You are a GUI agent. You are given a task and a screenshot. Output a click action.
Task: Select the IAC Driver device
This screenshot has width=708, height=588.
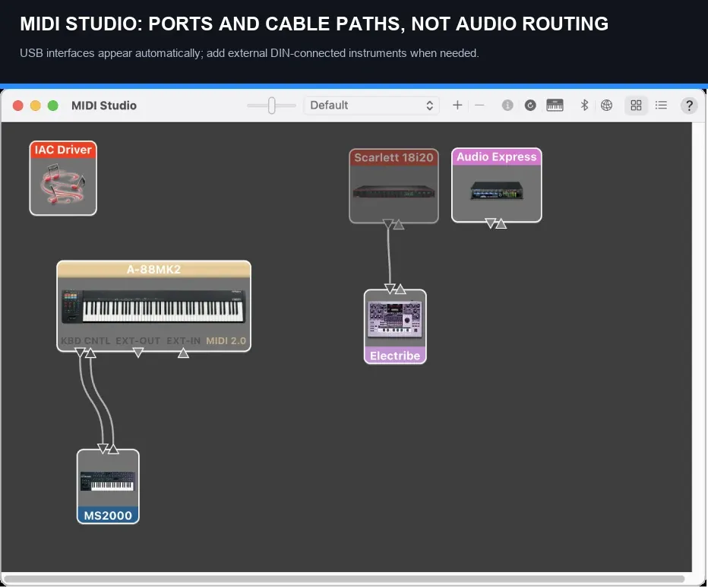coord(63,178)
